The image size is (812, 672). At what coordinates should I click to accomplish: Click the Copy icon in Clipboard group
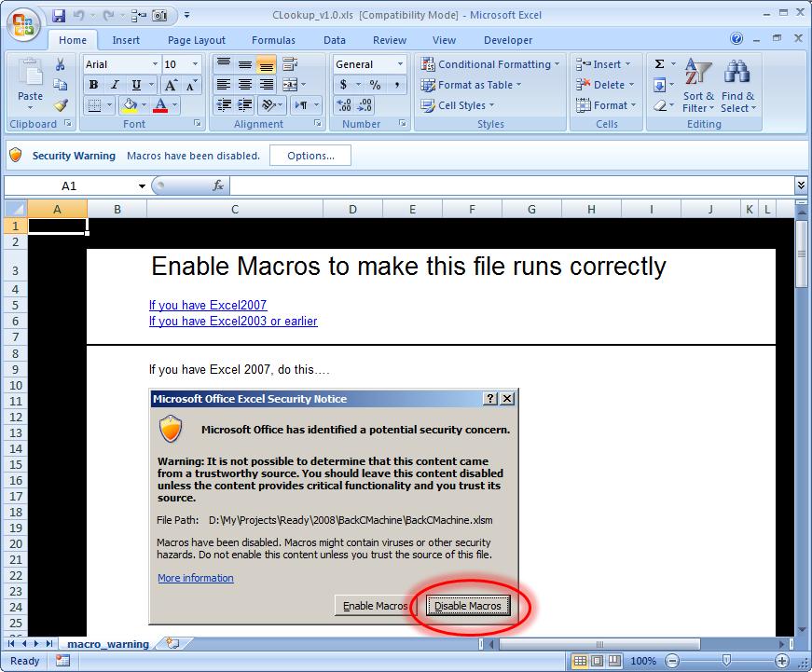point(60,85)
